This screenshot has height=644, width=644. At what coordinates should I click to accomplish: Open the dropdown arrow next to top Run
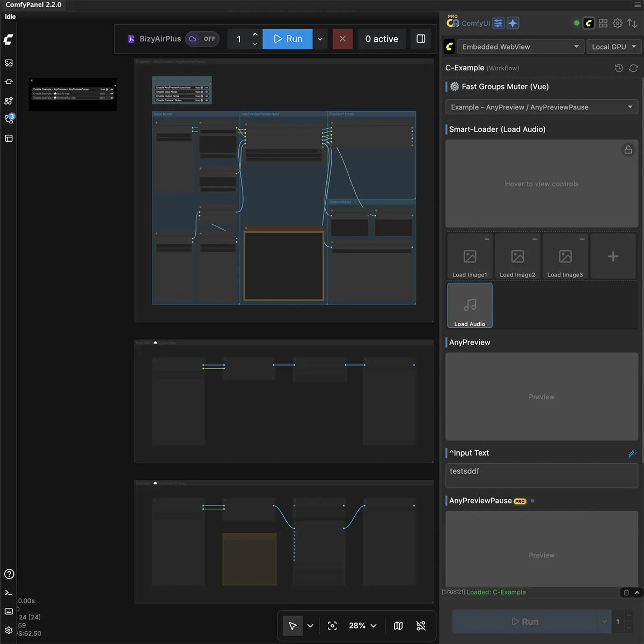click(x=320, y=39)
